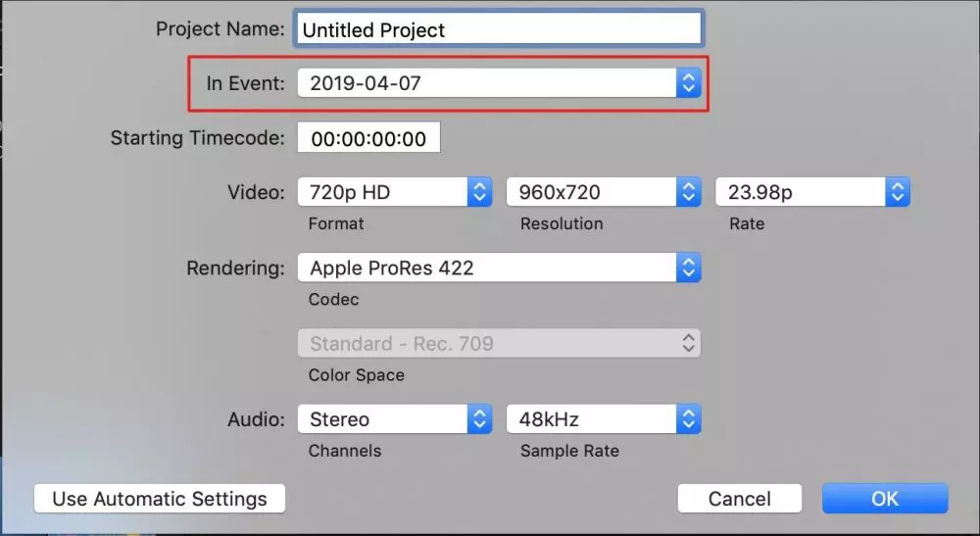The width and height of the screenshot is (980, 536).
Task: Confirm the project with OK
Action: (x=885, y=499)
